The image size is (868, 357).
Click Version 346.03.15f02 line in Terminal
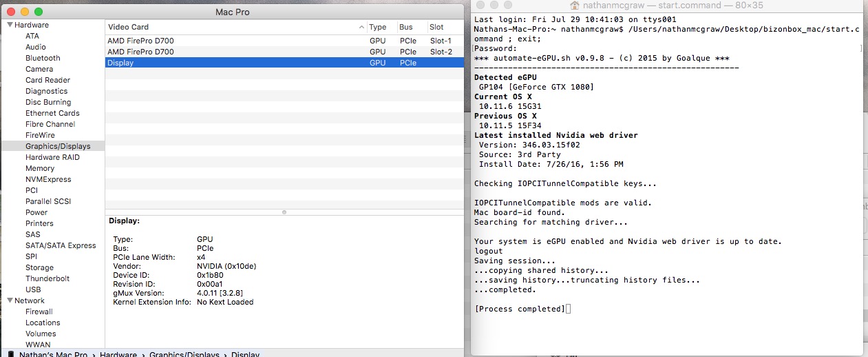coord(529,145)
